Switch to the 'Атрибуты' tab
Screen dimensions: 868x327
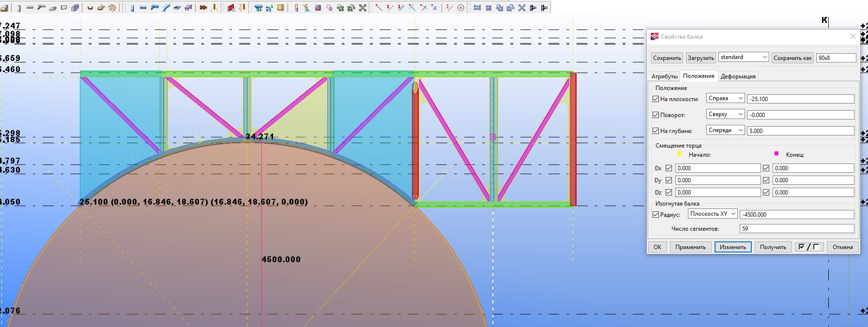(664, 76)
